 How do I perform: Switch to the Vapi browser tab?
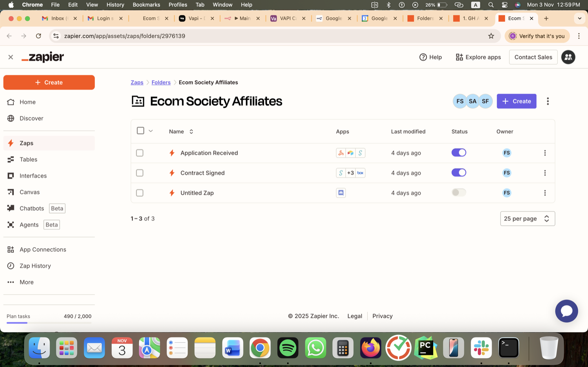tap(196, 18)
